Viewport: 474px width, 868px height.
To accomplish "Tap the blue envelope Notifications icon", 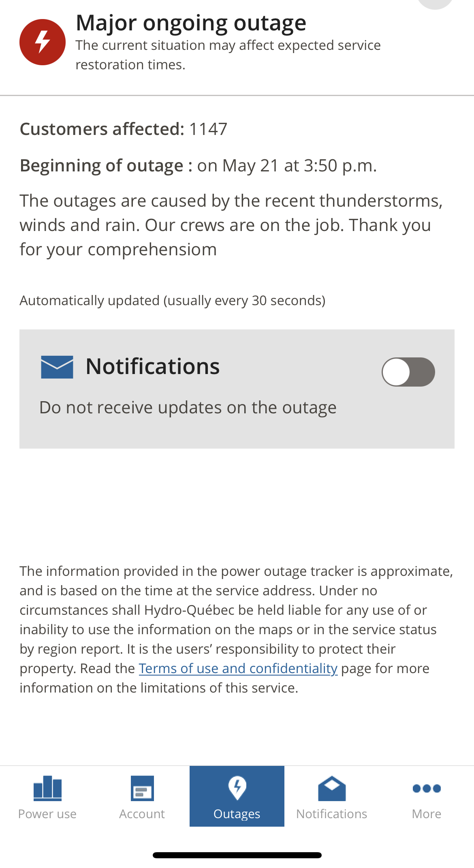I will [x=57, y=367].
